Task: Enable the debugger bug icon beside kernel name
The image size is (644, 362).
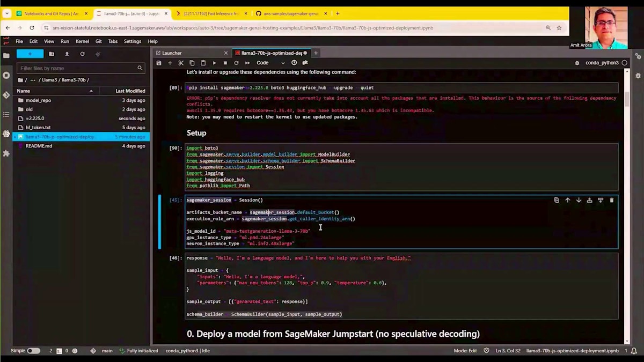Action: point(577,63)
